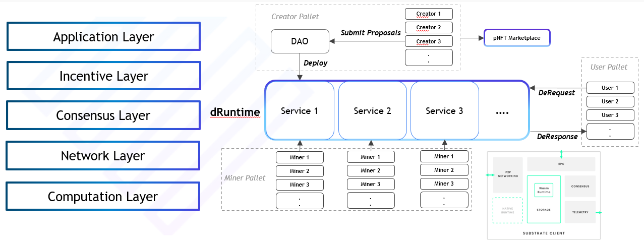This screenshot has width=644, height=242.
Task: Click the Consensus Layer box
Action: coord(103,115)
